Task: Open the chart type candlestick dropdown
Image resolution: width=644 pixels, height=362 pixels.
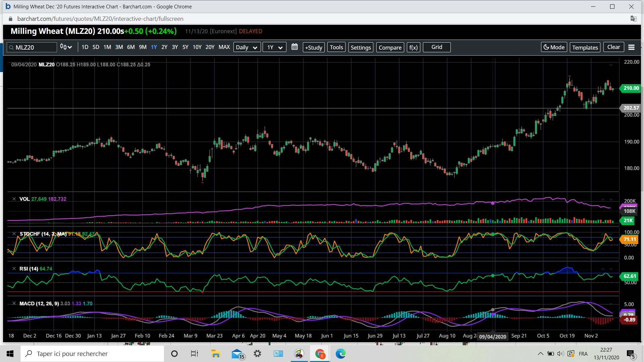Action: click(66, 47)
